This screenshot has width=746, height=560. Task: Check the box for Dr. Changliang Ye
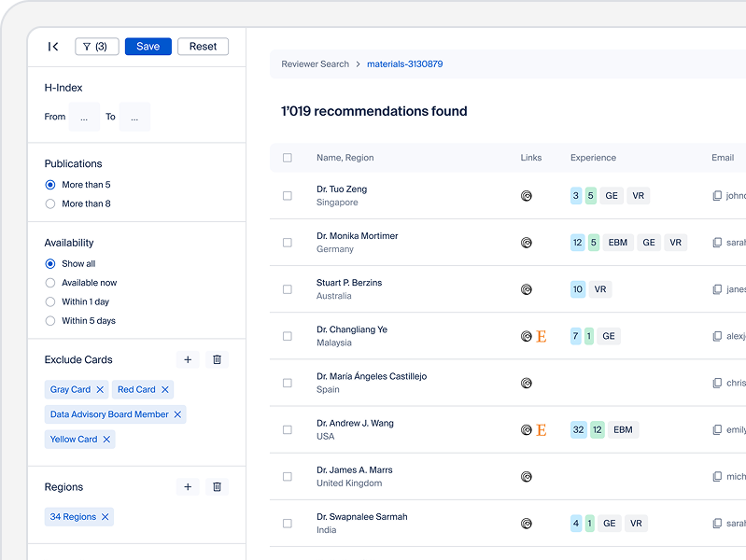288,336
